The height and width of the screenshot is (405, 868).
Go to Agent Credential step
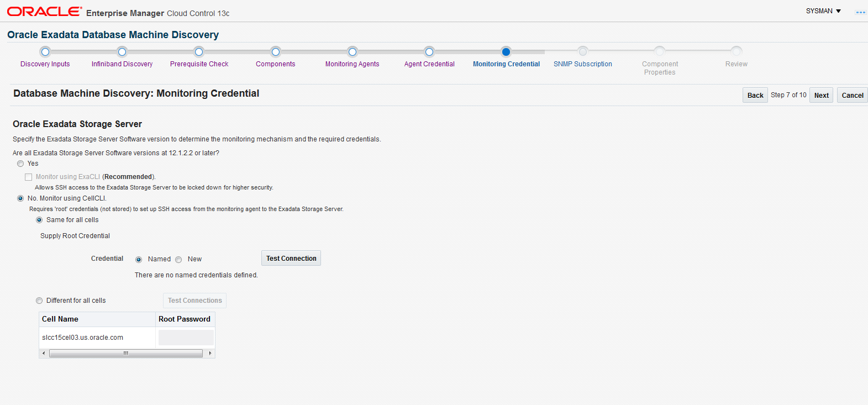pyautogui.click(x=429, y=64)
